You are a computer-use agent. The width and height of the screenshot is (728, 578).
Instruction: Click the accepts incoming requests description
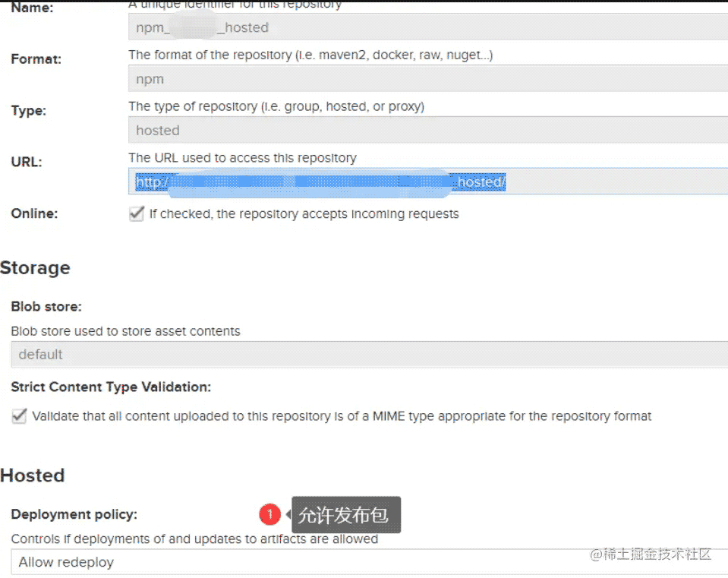304,213
